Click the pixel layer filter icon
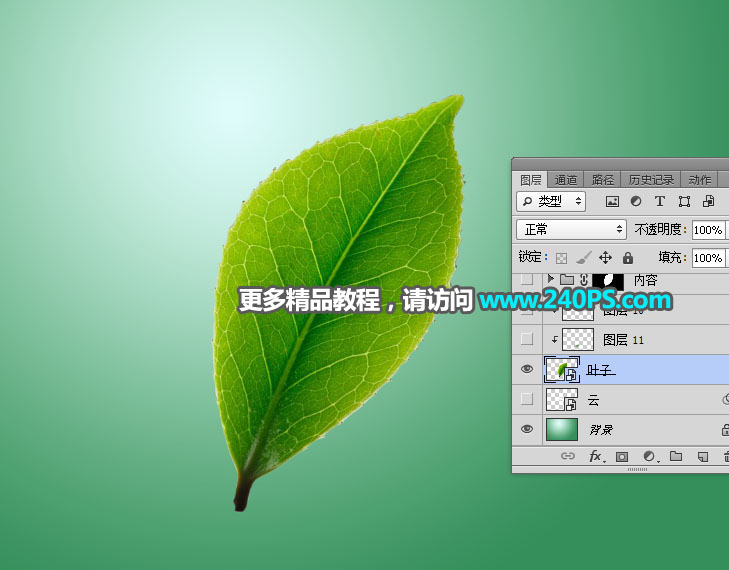729x570 pixels. [612, 201]
